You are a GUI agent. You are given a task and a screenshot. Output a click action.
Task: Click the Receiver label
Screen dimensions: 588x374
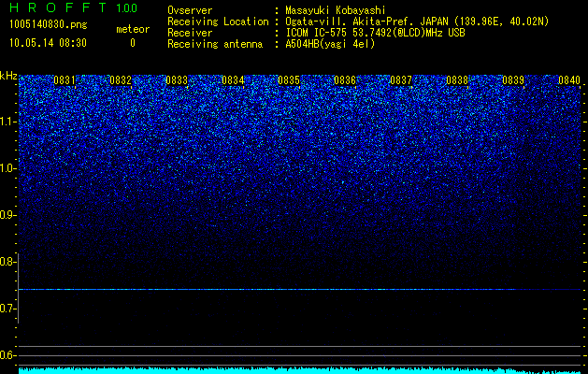(190, 33)
